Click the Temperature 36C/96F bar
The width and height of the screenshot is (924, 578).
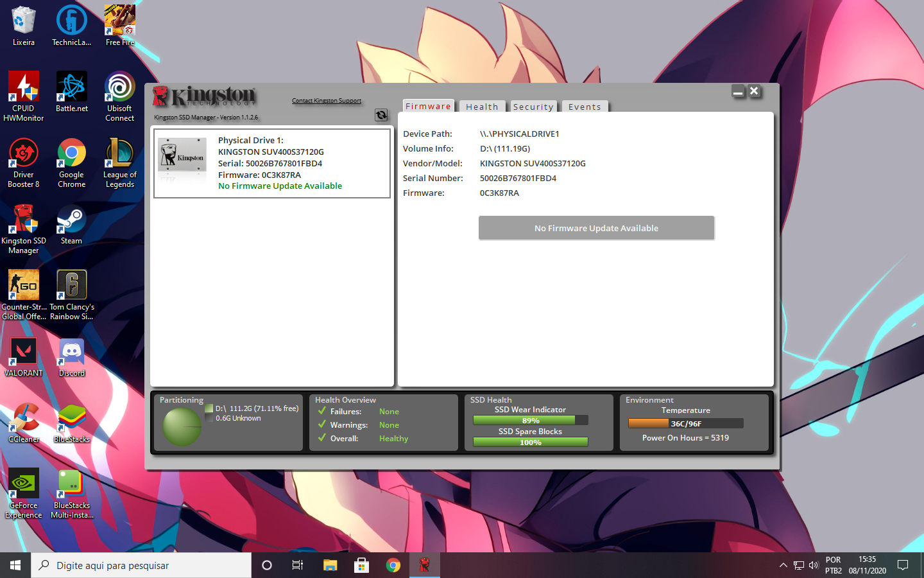(x=686, y=424)
